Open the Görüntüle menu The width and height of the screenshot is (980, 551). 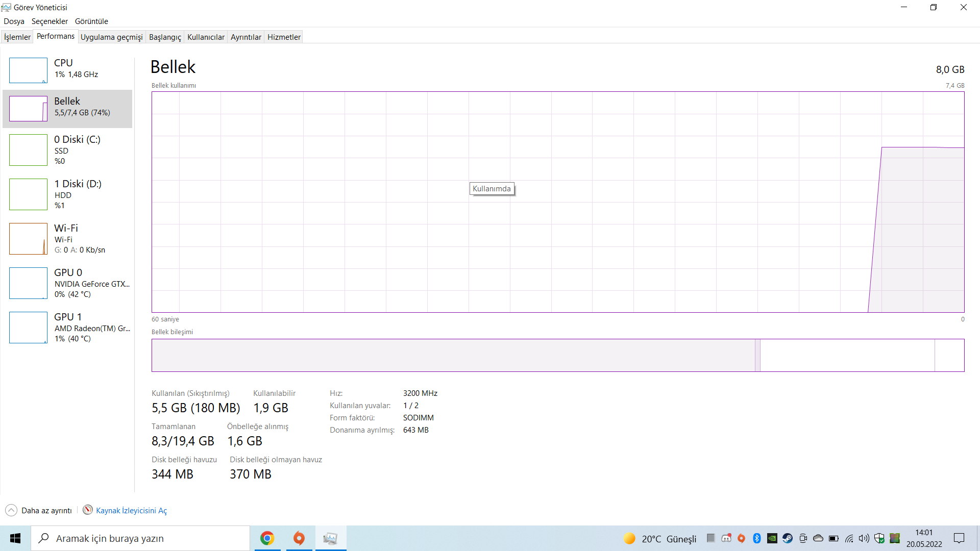91,21
